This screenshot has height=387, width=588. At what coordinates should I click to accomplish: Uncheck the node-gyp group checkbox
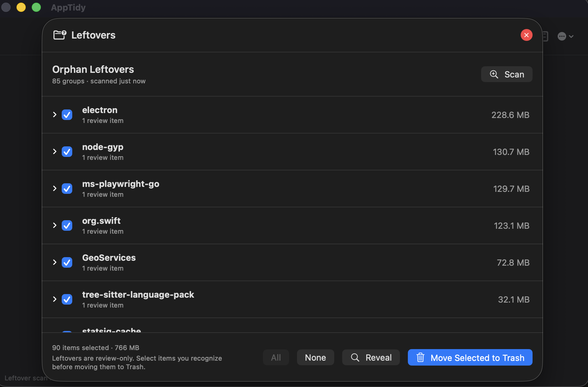click(67, 152)
